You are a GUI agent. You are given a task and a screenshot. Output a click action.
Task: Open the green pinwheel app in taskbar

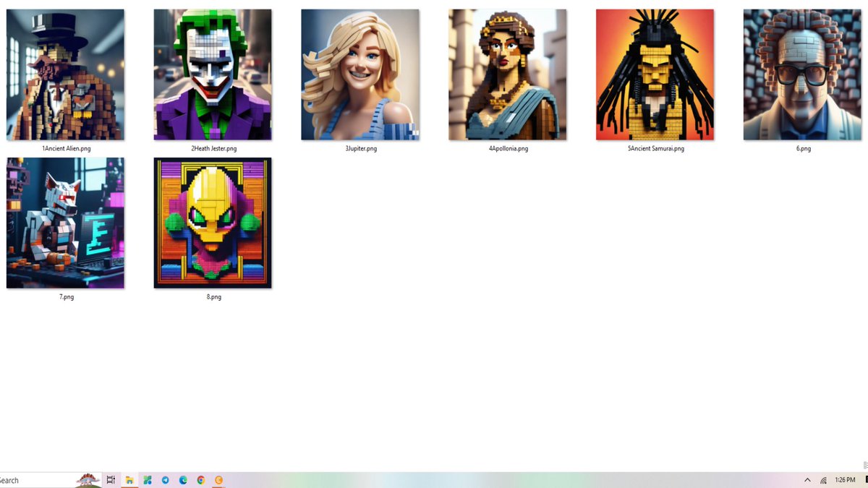click(x=148, y=480)
